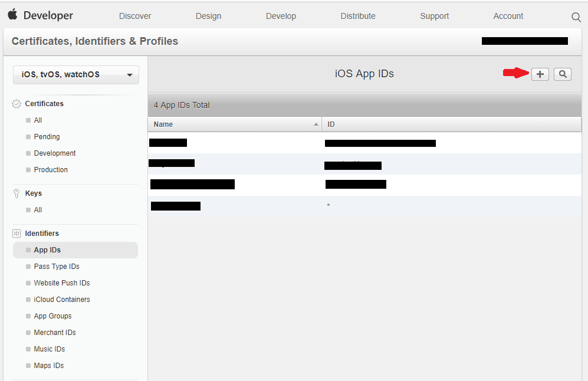This screenshot has width=588, height=381.
Task: Click the ID icon beside the Identifiers heading
Action: click(x=16, y=232)
